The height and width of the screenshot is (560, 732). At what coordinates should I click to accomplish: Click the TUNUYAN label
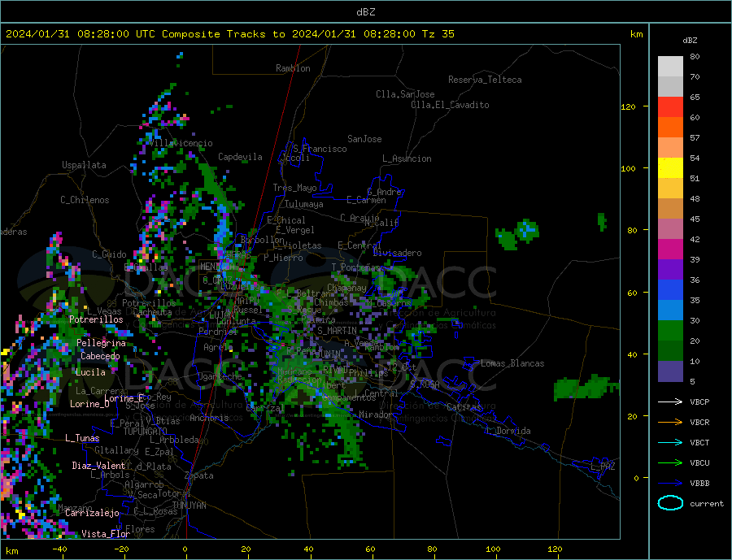tap(189, 506)
